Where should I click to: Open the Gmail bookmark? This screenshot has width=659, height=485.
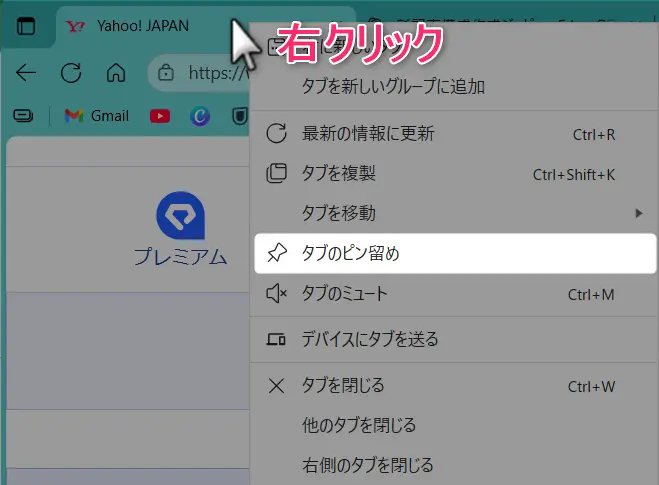(97, 116)
